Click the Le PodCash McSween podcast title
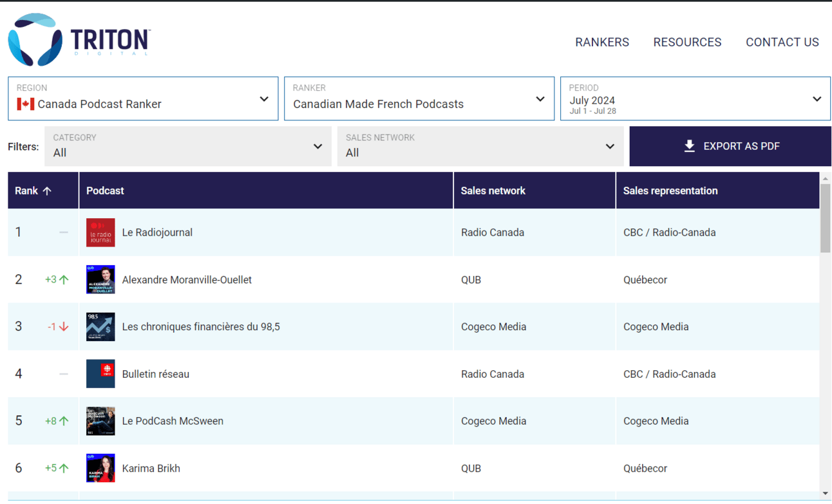Viewport: 832px width, 504px height. (173, 421)
